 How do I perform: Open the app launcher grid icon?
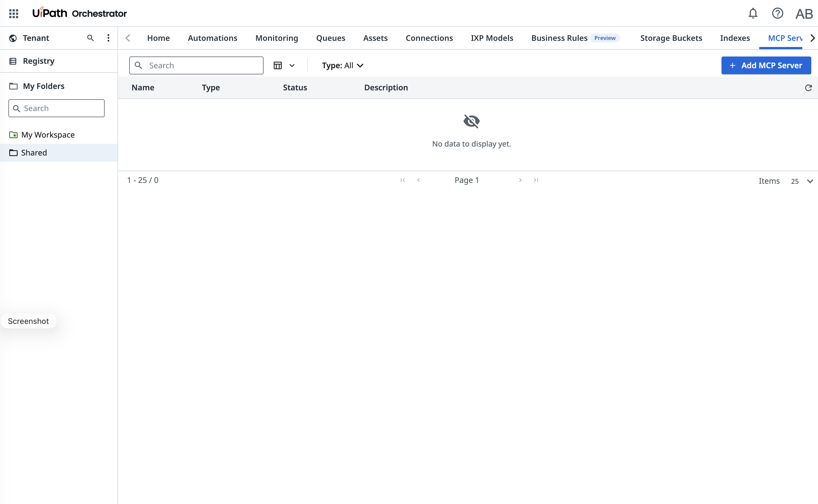coord(14,13)
